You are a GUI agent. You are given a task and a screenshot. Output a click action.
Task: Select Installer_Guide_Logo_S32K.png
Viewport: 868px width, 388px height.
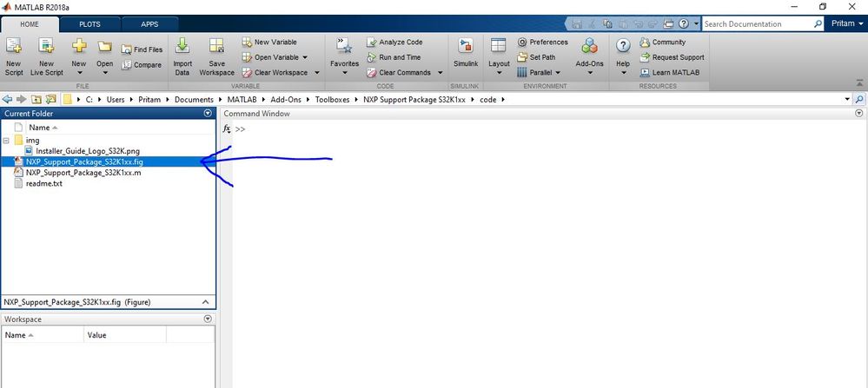86,150
